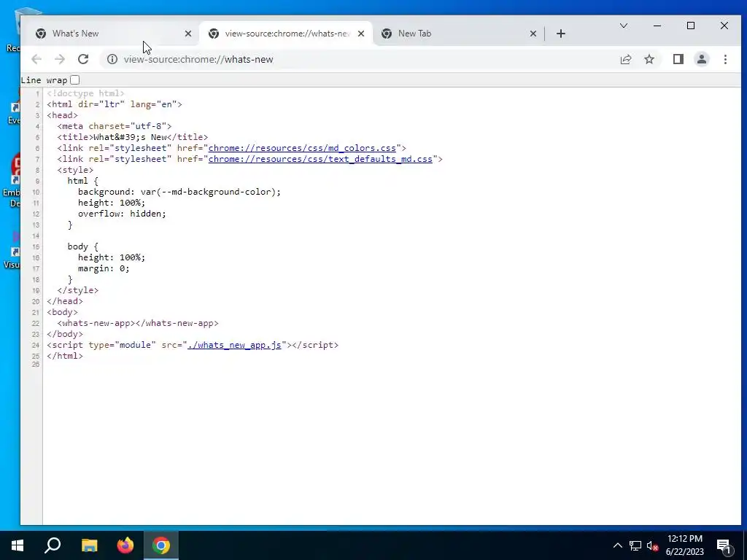Image resolution: width=747 pixels, height=560 pixels.
Task: Launch Firefox from the taskbar
Action: click(125, 545)
